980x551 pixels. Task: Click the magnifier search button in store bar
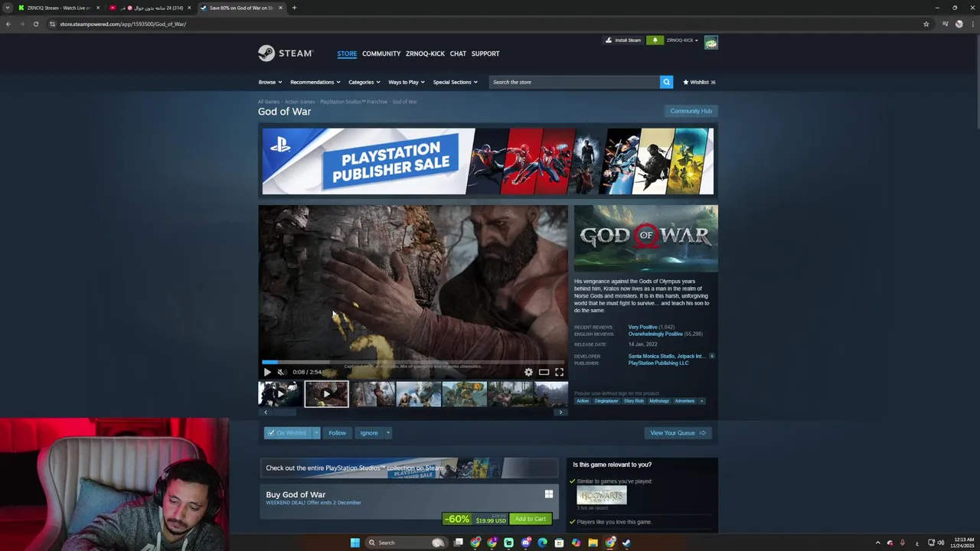666,82
